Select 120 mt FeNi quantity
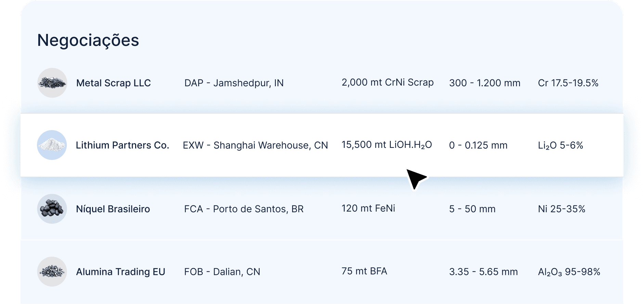The image size is (644, 304). [x=368, y=208]
